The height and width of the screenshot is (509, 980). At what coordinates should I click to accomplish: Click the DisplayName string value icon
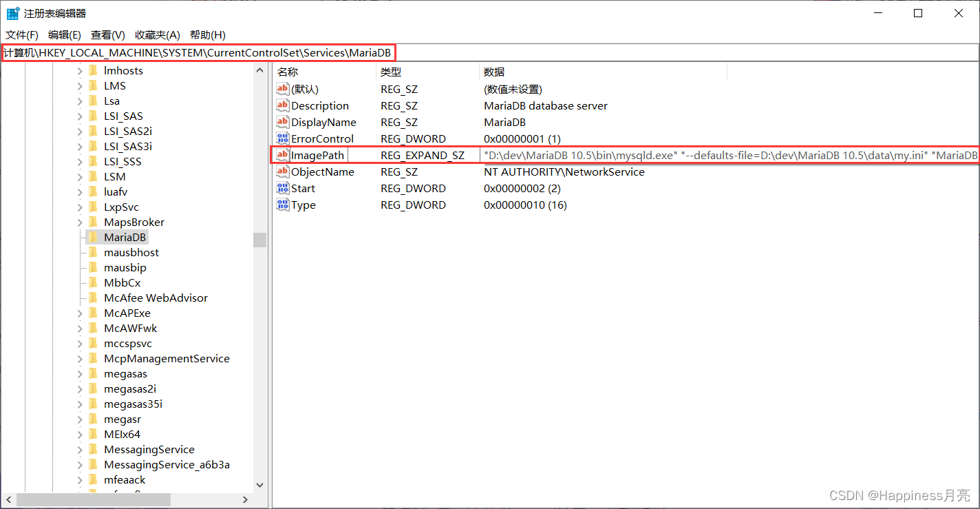click(x=282, y=122)
